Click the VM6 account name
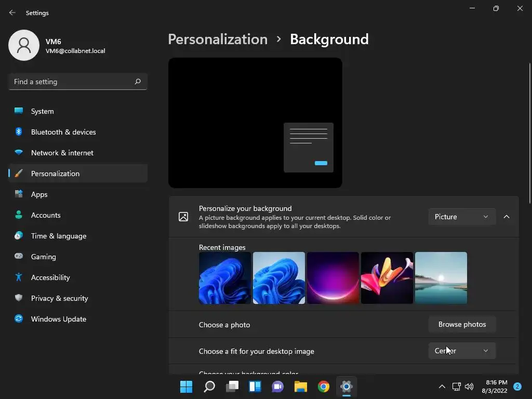This screenshot has height=399, width=532. tap(54, 42)
